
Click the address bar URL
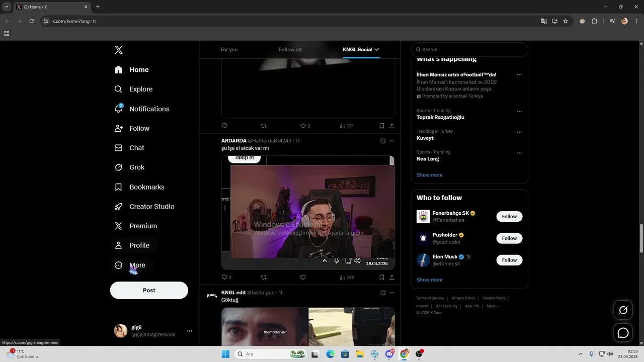point(74,21)
